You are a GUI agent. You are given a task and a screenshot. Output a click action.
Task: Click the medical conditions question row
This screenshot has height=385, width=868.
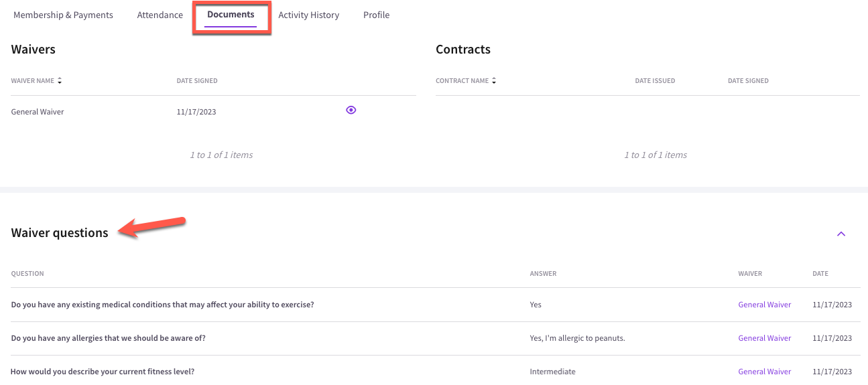point(436,305)
